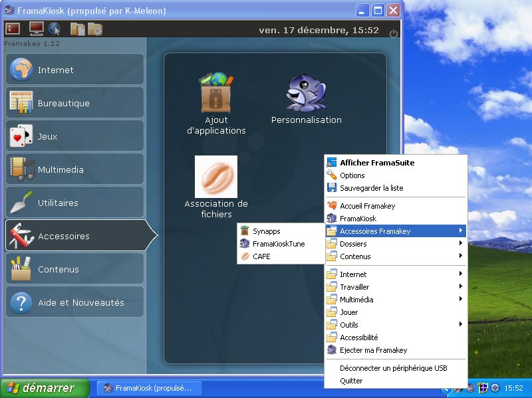Open the Personnalisation fish mascot icon
Viewport: 532px width, 398px height.
click(306, 93)
